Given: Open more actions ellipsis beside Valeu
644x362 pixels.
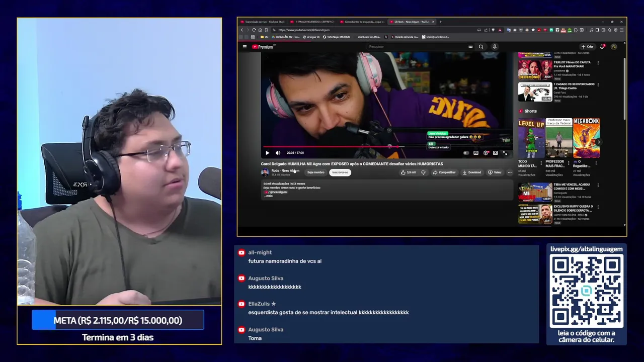Looking at the screenshot, I should click(510, 172).
